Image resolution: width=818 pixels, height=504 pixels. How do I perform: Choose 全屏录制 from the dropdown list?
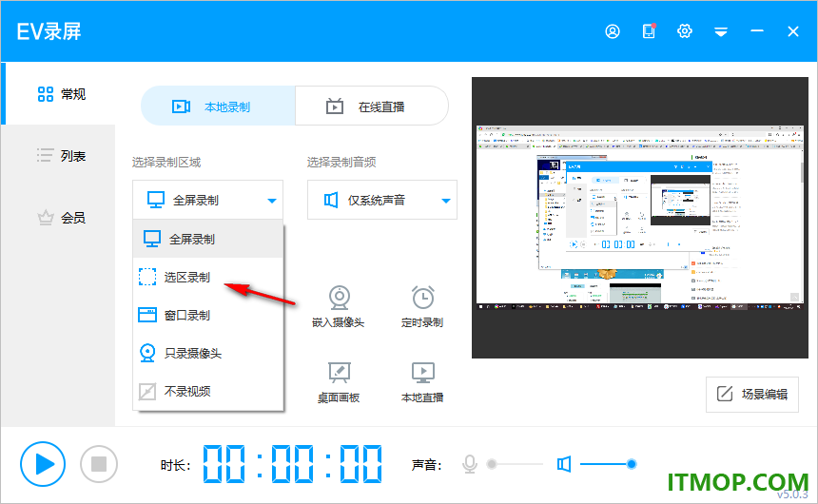click(208, 239)
